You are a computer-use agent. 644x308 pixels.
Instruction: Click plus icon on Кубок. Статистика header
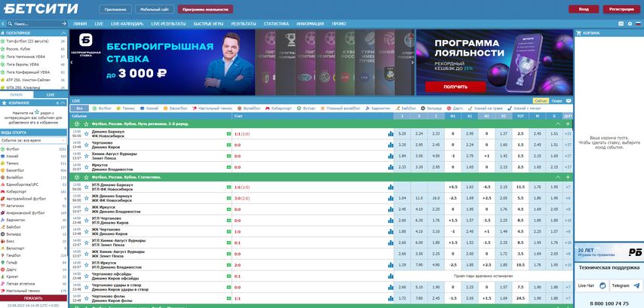coord(568,177)
